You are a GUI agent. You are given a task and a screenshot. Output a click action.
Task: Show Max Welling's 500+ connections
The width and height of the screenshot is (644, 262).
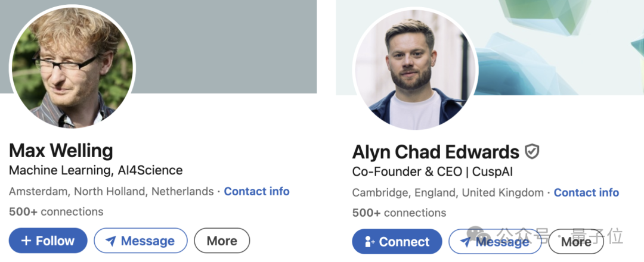click(x=56, y=212)
